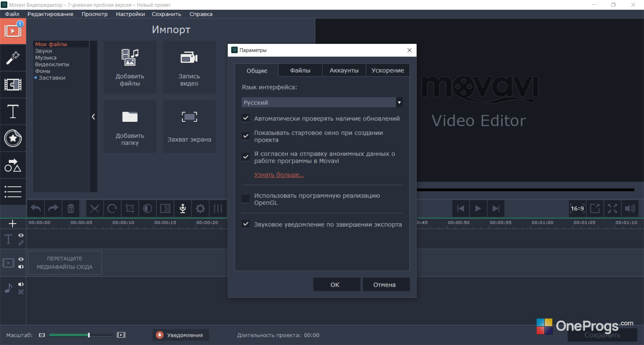Click Add files import tile

click(130, 67)
